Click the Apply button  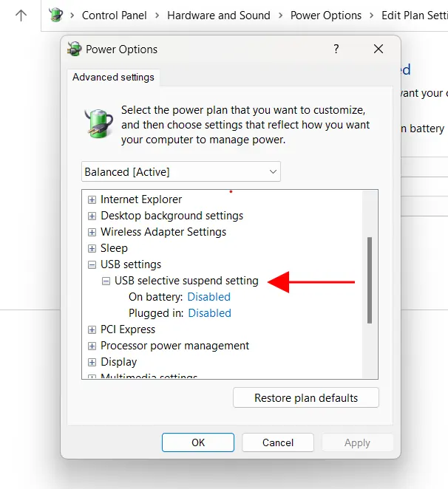[x=358, y=442]
